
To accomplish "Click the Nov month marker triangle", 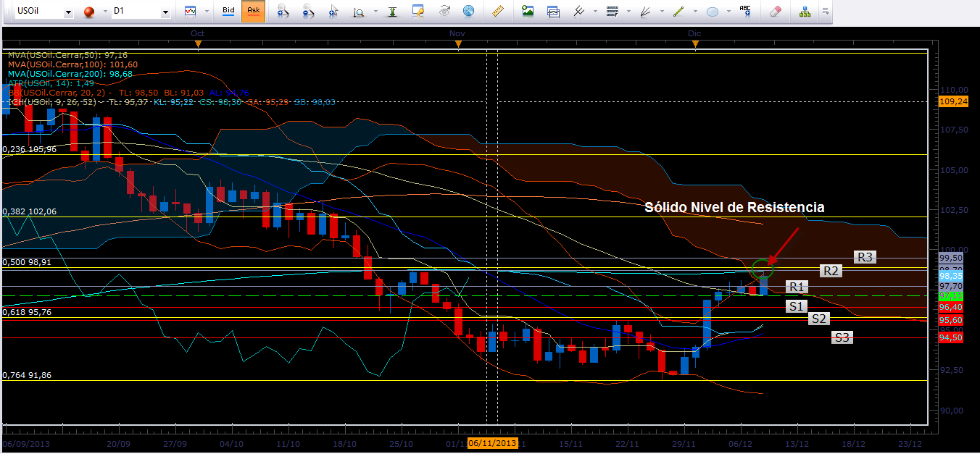I will click(457, 45).
